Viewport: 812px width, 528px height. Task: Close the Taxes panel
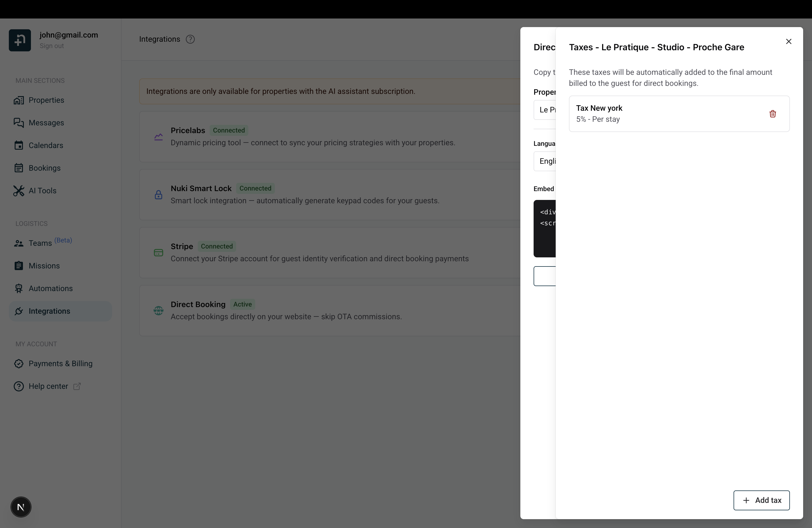point(789,41)
